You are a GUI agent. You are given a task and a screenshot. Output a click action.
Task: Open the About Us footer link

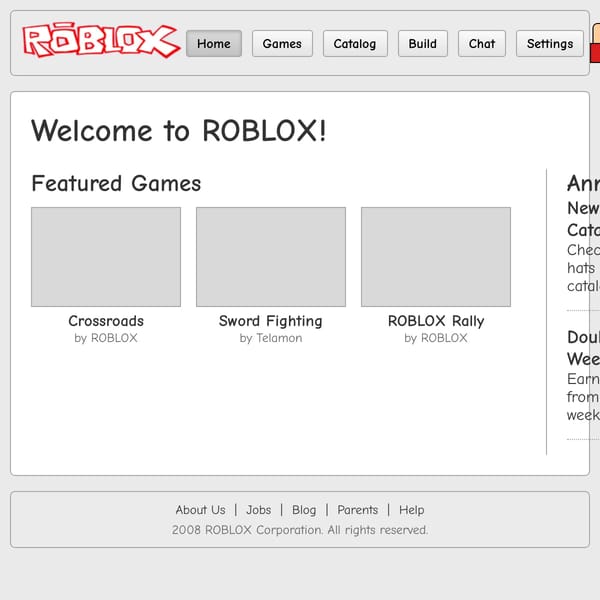point(201,510)
